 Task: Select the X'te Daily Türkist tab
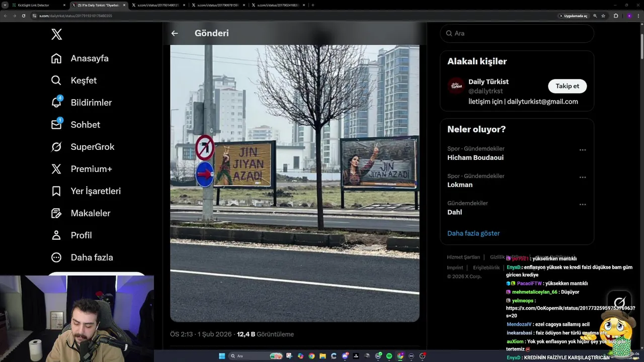click(98, 5)
